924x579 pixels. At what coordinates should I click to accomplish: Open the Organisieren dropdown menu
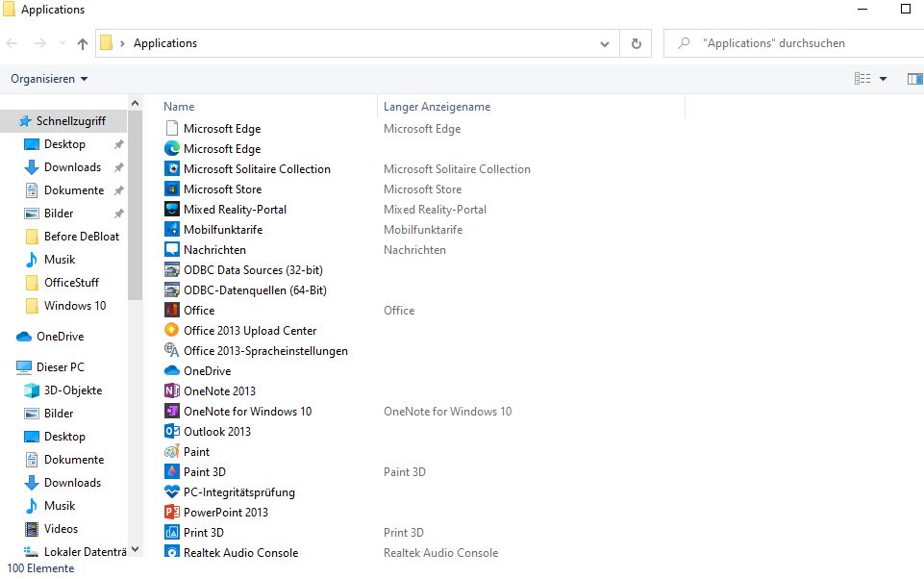click(49, 79)
